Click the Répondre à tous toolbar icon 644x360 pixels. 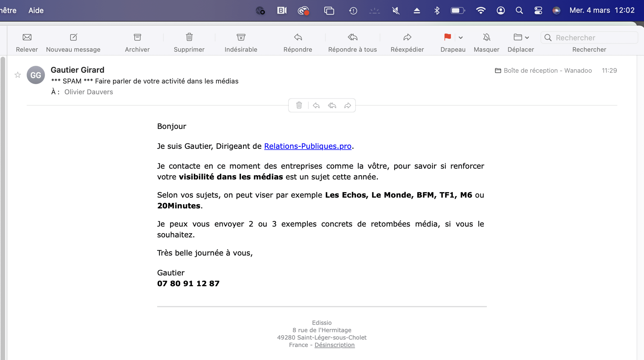tap(352, 38)
